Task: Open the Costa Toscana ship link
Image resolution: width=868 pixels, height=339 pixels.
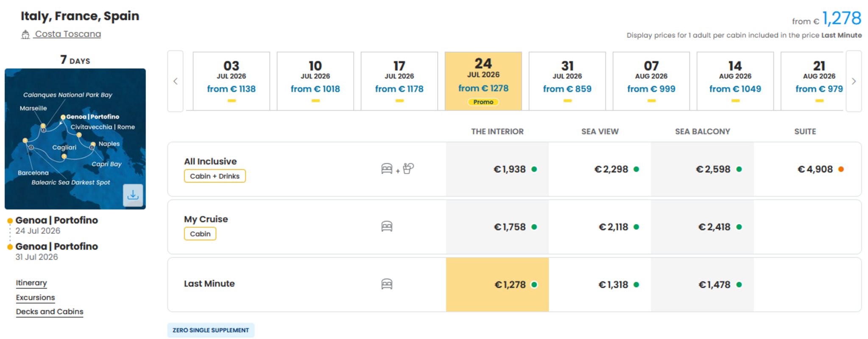Action: point(68,34)
